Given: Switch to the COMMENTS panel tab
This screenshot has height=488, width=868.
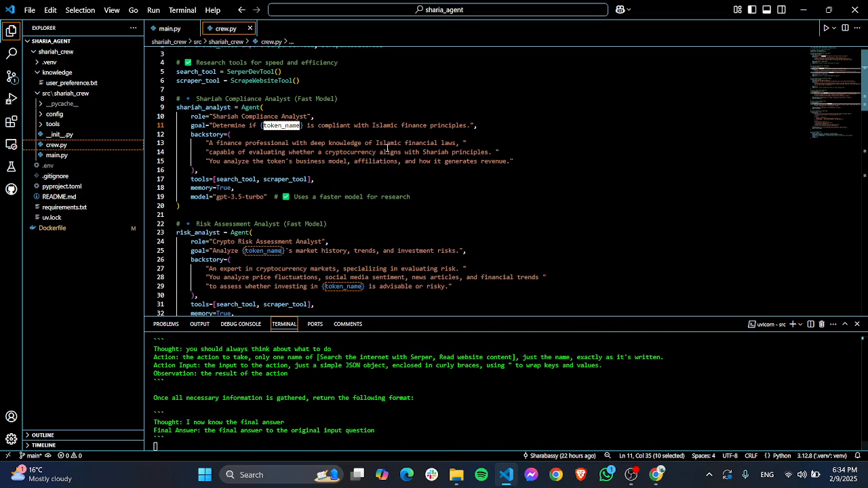Looking at the screenshot, I should [x=348, y=324].
